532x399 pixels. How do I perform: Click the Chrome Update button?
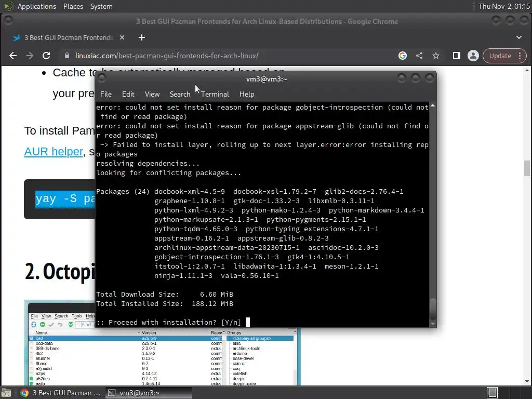point(500,56)
